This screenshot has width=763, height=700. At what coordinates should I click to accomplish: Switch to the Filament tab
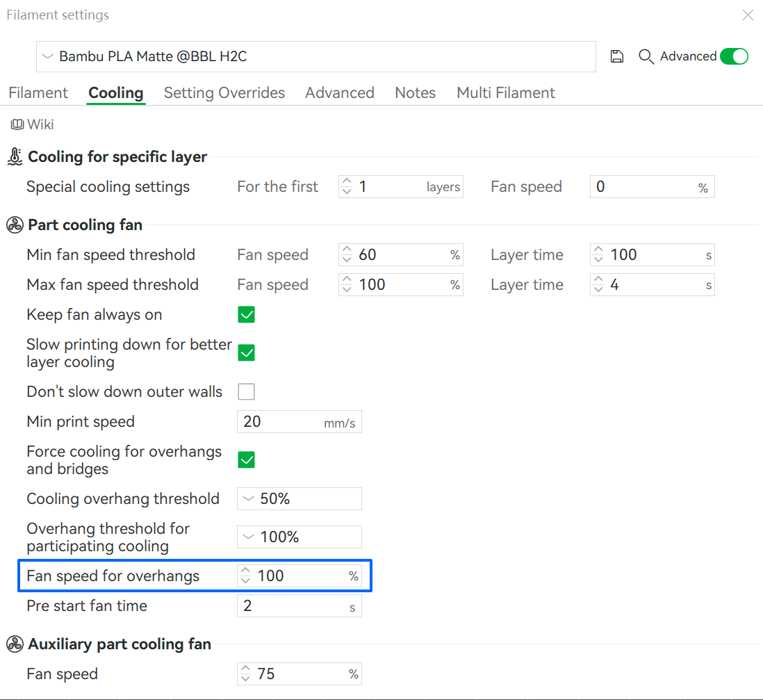38,92
